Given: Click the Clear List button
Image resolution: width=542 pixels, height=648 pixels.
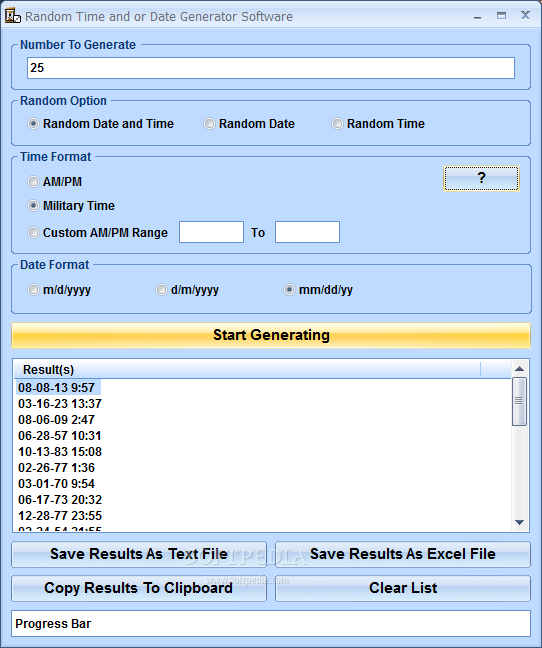Looking at the screenshot, I should (403, 588).
